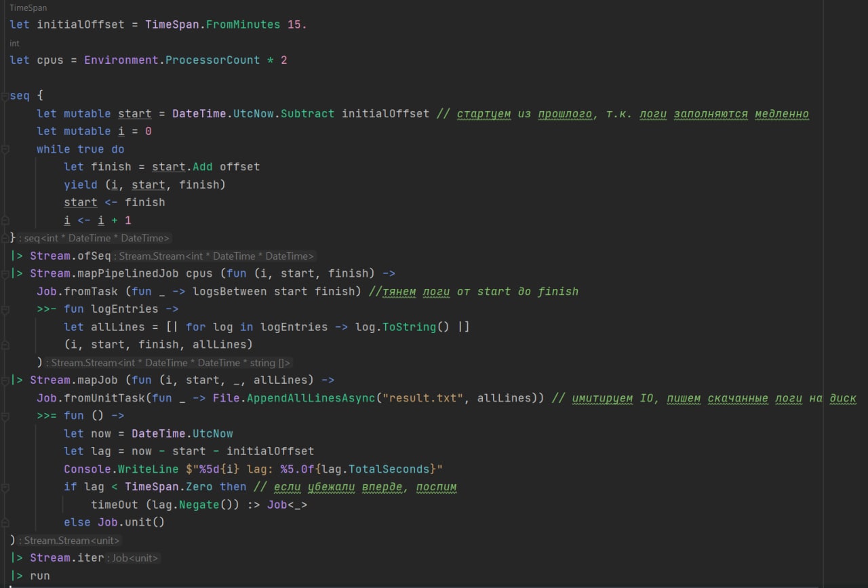Click 'TimeSpan.Zero' expression
The width and height of the screenshot is (868, 588).
[169, 487]
